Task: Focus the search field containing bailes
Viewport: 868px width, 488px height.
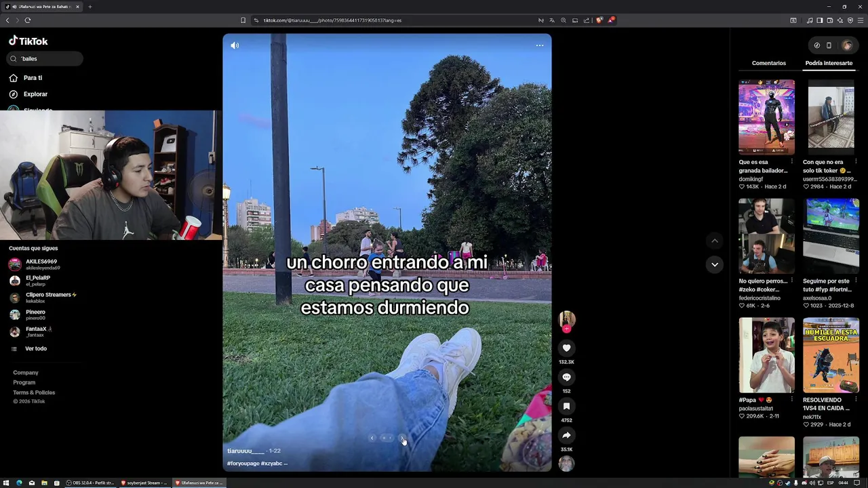Action: click(x=45, y=59)
